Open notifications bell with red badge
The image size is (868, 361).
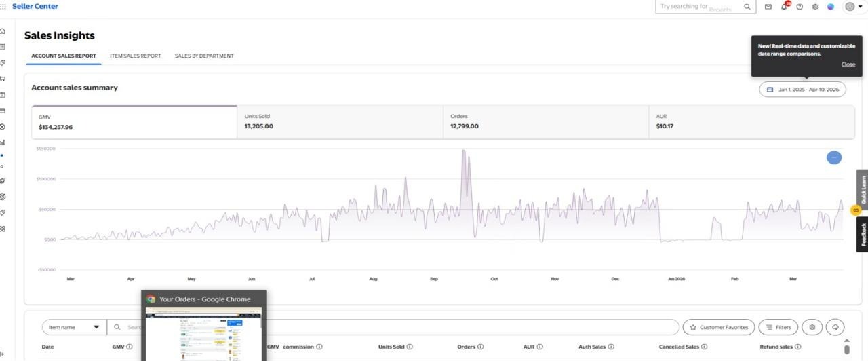tap(785, 6)
